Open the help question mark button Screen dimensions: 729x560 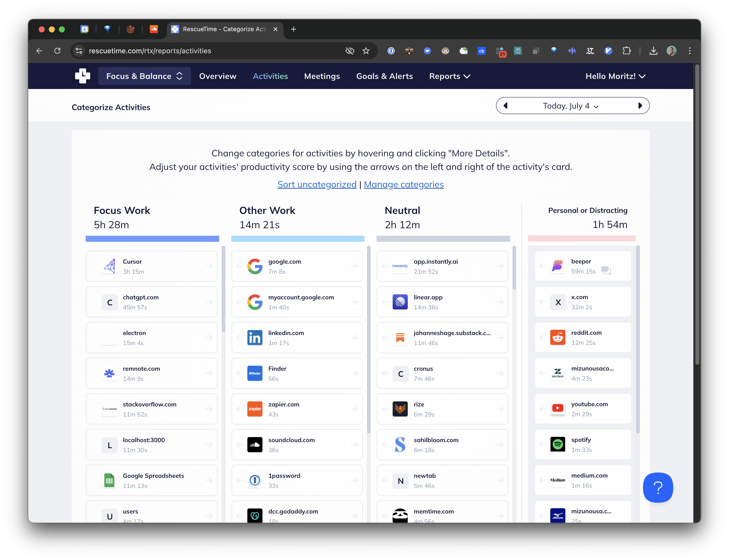pyautogui.click(x=658, y=487)
